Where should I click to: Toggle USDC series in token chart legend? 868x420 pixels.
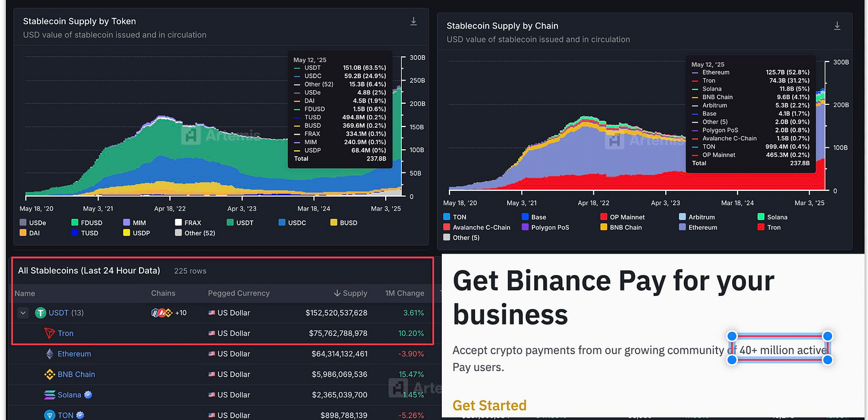coord(292,223)
